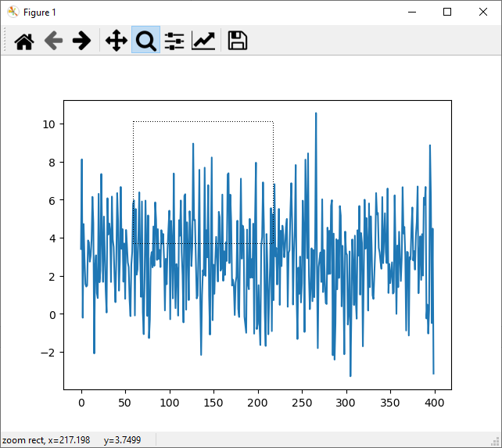Click the status bar text x=217.198
Screen dimensions: 502x448
(69, 440)
